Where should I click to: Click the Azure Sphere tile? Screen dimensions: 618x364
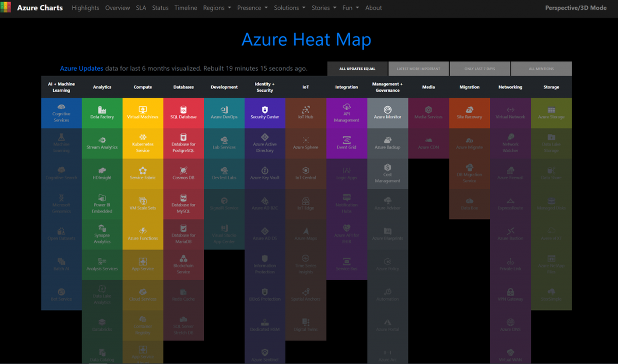tap(305, 143)
